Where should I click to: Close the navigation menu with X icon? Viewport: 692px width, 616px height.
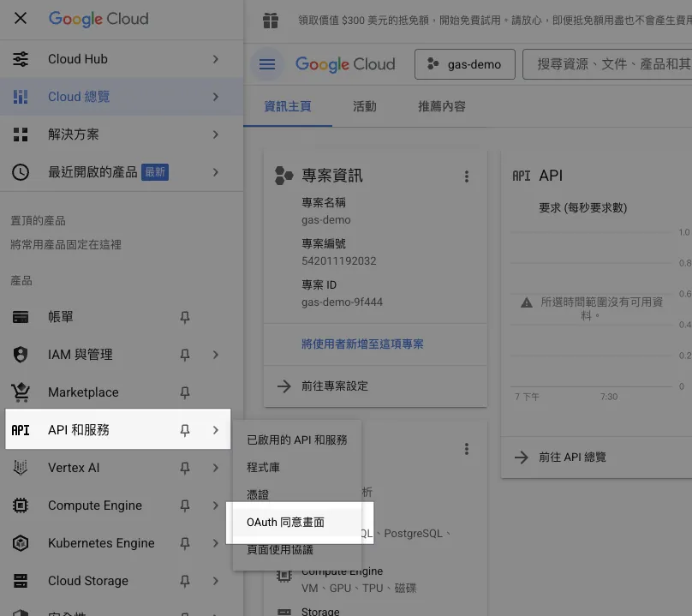pos(21,19)
